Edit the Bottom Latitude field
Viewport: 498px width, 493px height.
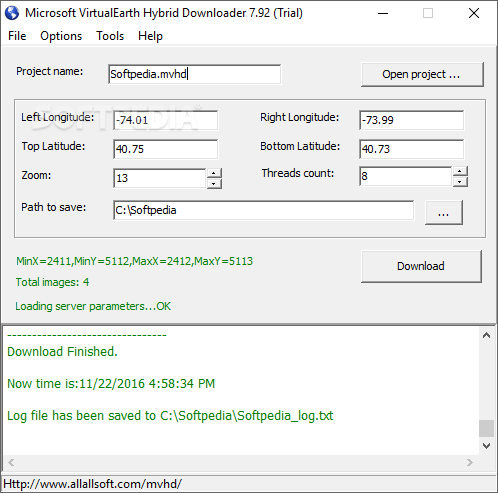pyautogui.click(x=411, y=149)
